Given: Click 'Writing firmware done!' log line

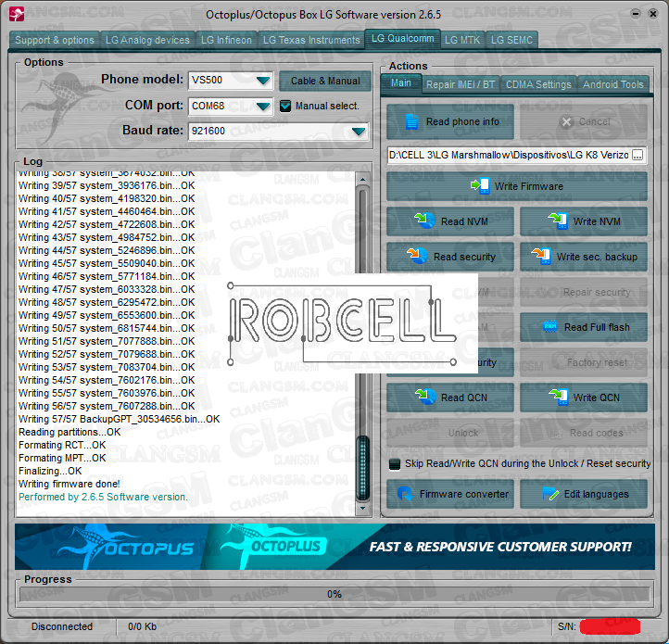Looking at the screenshot, I should point(69,484).
